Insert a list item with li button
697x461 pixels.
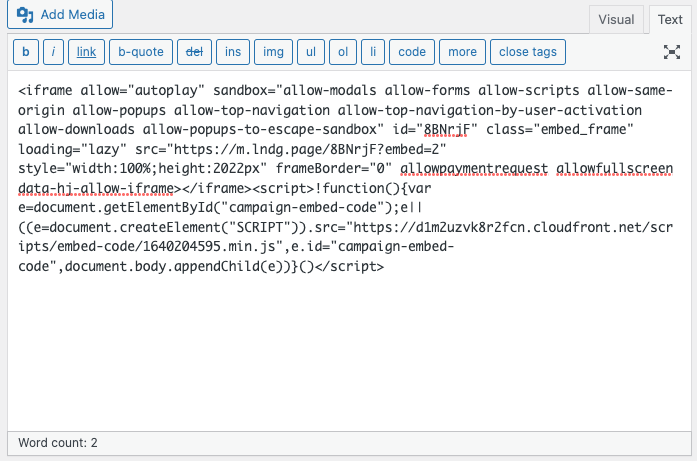click(373, 52)
